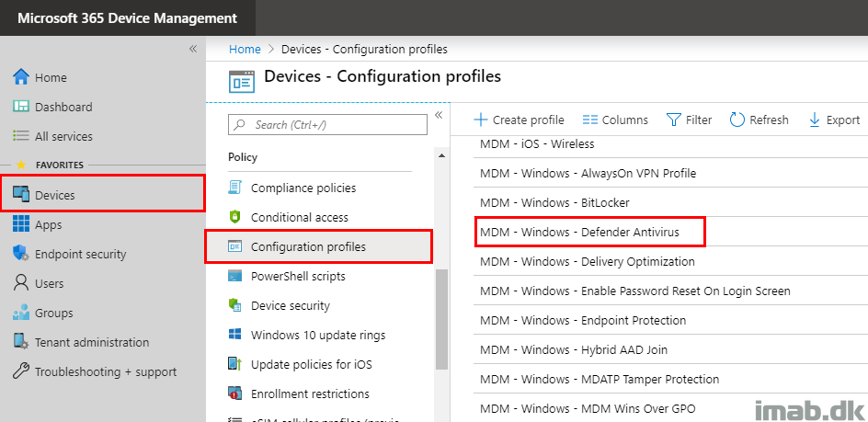
Task: Click the Groups people icon
Action: [x=20, y=313]
